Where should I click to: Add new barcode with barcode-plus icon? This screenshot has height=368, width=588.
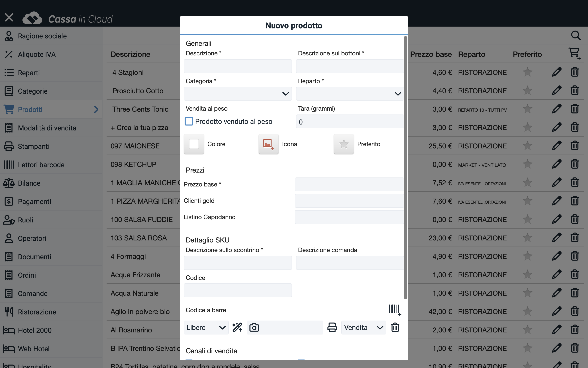click(395, 310)
